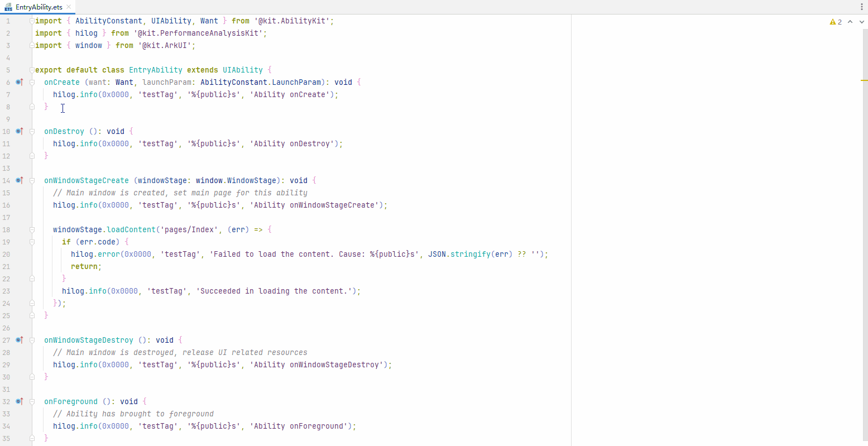This screenshot has height=446, width=868.
Task: Collapse the onDestroy method at line 10
Action: [32, 131]
